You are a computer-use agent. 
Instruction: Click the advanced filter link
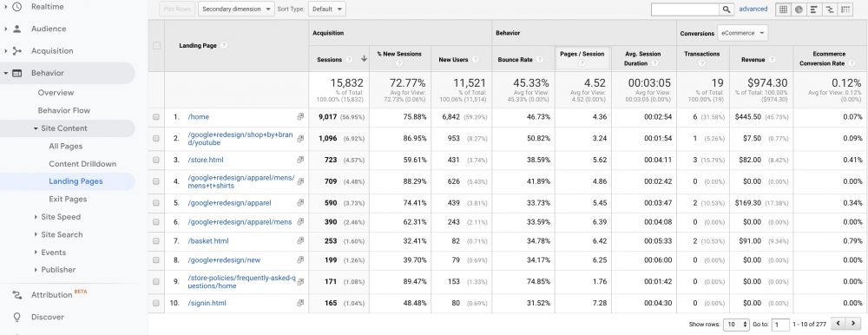(x=753, y=9)
